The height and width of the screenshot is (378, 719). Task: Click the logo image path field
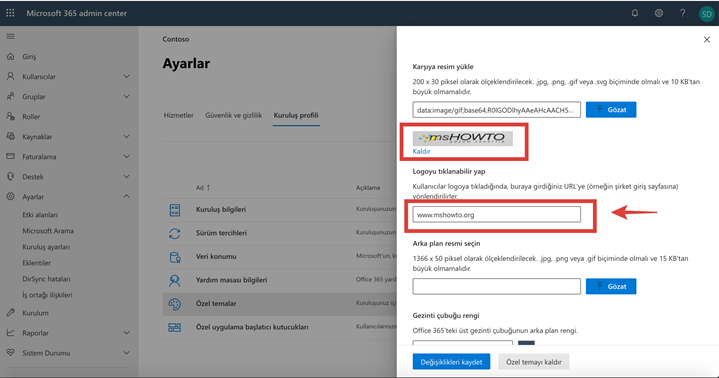coord(497,110)
